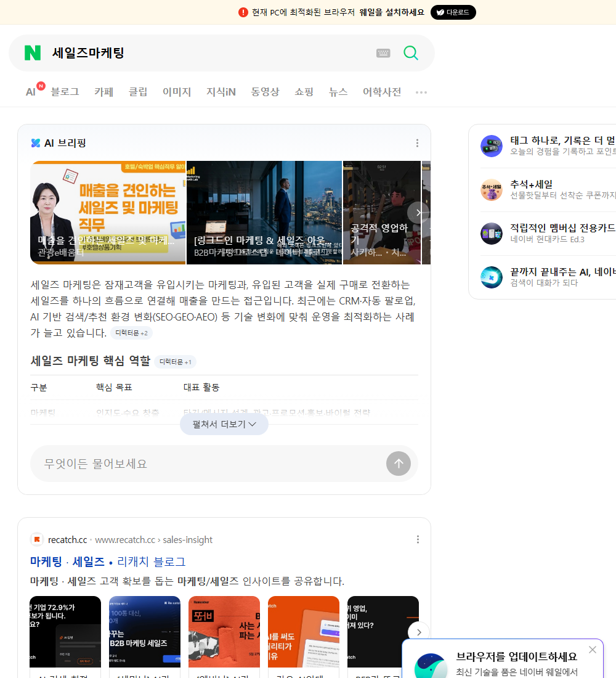
Task: Switch to the 동영상 tab
Action: pyautogui.click(x=265, y=92)
